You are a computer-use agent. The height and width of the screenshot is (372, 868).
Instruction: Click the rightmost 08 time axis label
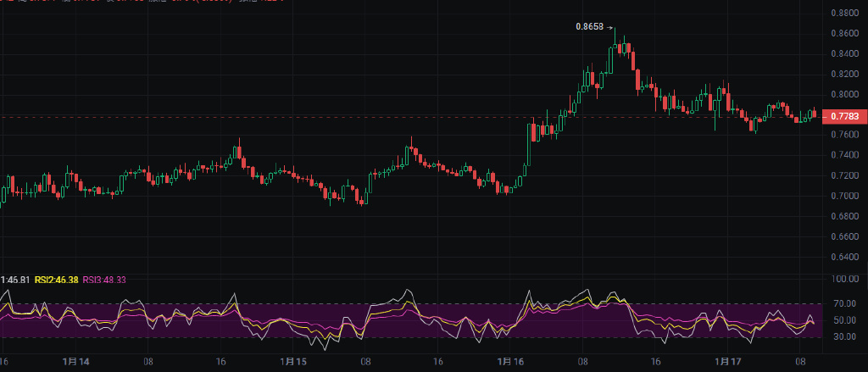[x=798, y=362]
